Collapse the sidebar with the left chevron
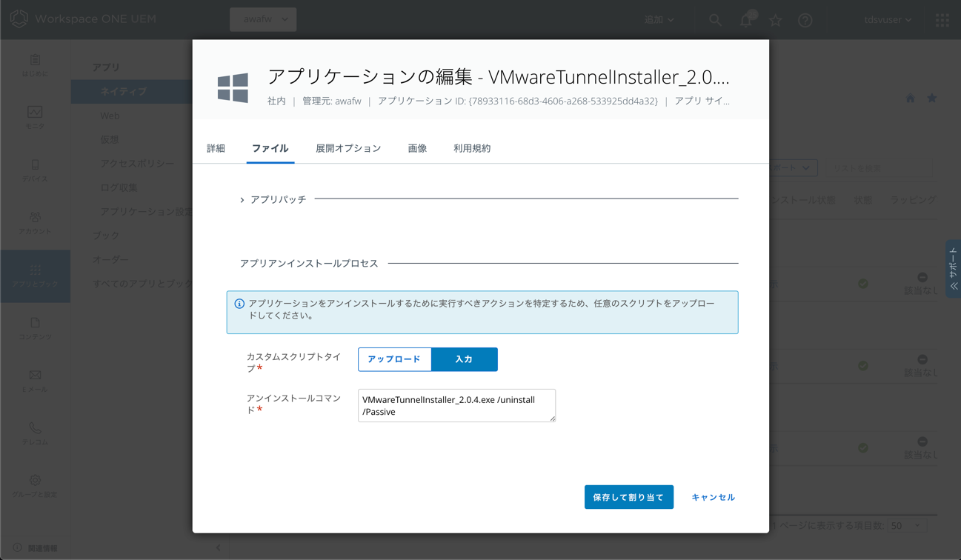Viewport: 961px width, 560px height. click(x=218, y=547)
